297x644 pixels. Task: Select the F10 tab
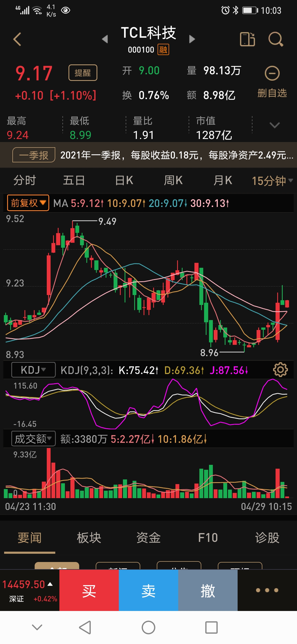[x=208, y=538]
